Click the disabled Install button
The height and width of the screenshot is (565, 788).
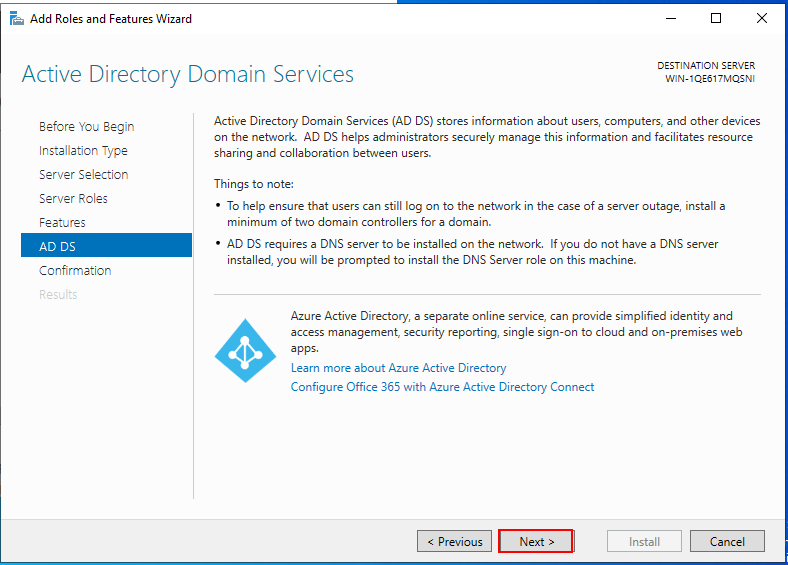(644, 541)
